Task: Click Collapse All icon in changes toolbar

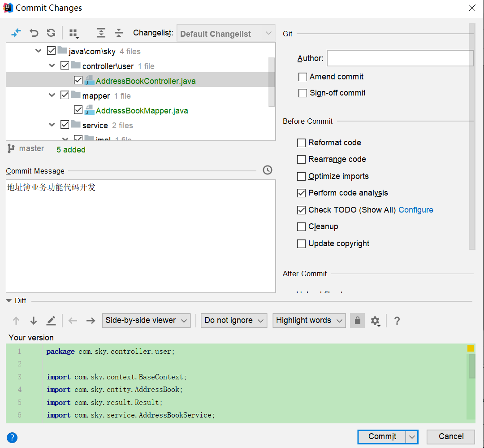Action: (x=118, y=33)
